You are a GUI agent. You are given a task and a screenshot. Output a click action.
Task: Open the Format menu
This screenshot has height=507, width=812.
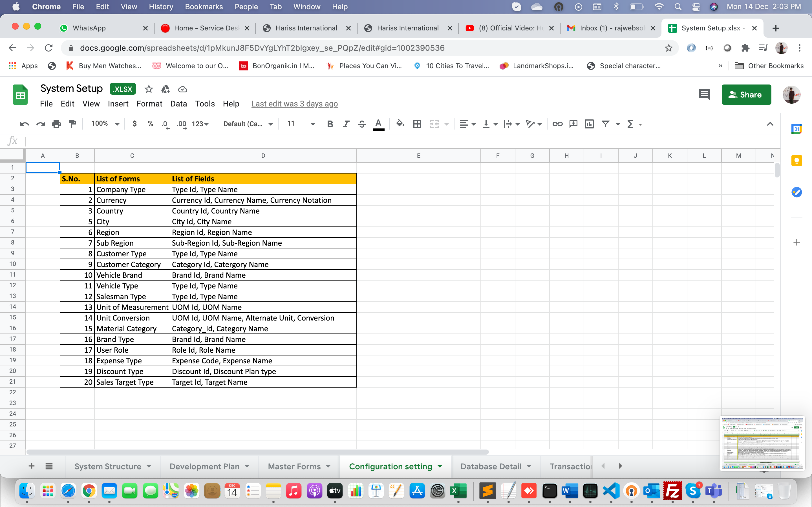[149, 104]
